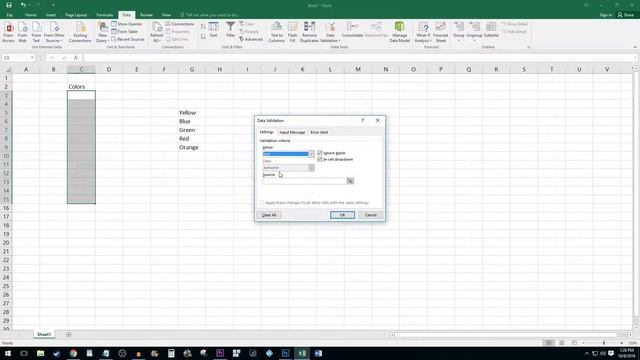Click Sign in link
This screenshot has width=640, height=360.
click(x=606, y=15)
